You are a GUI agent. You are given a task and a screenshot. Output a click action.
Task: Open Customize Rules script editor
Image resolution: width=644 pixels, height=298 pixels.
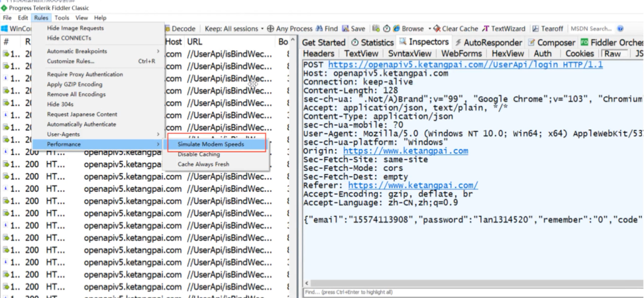(x=99, y=61)
